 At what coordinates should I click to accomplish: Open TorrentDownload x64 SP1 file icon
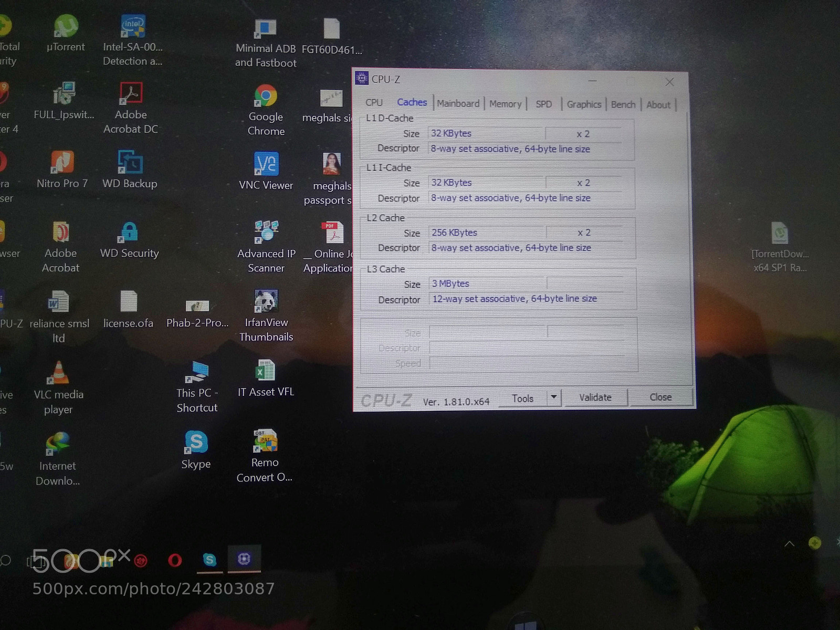780,247
